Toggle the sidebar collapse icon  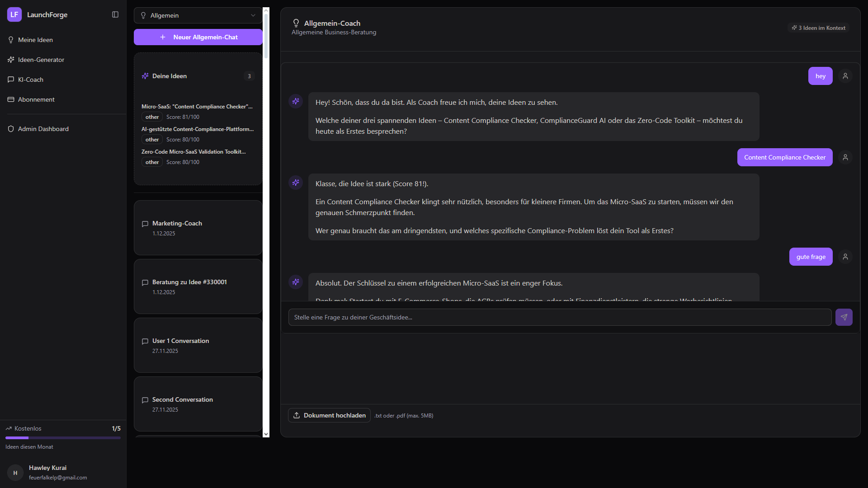115,14
